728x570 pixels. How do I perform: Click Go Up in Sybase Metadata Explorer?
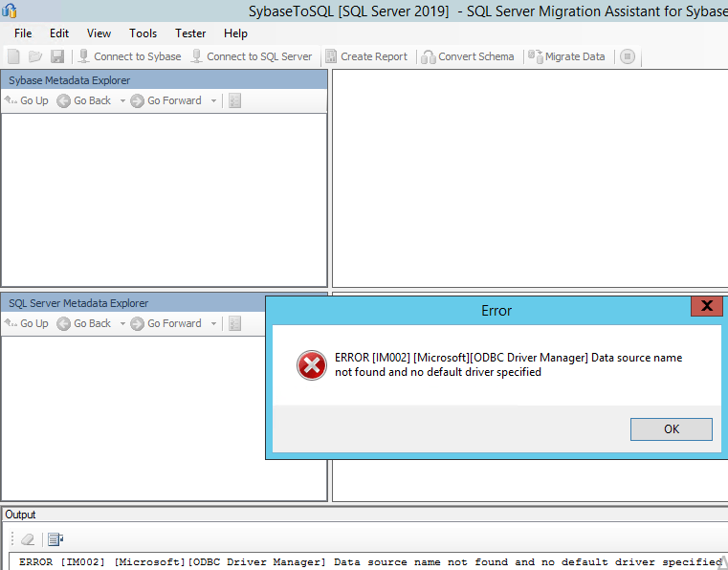tap(27, 100)
